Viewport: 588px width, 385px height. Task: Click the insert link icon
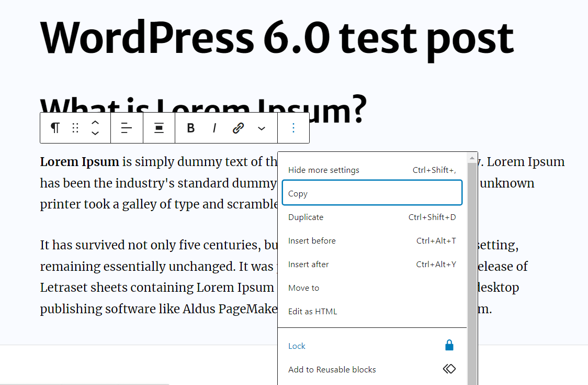click(x=238, y=128)
